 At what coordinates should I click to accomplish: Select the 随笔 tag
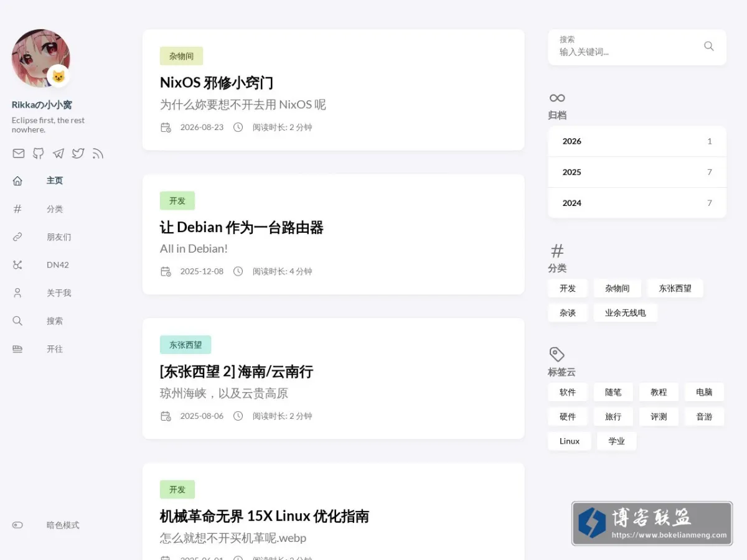click(x=613, y=392)
